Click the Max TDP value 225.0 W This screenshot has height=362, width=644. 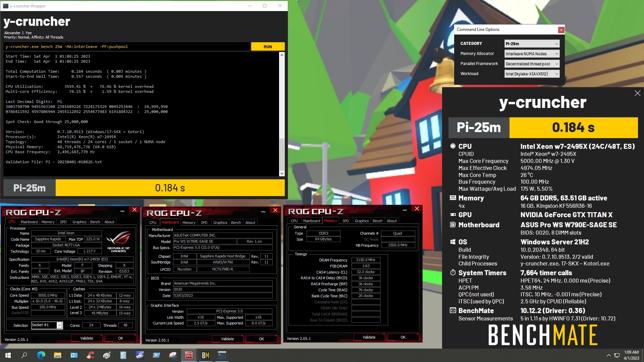click(93, 239)
